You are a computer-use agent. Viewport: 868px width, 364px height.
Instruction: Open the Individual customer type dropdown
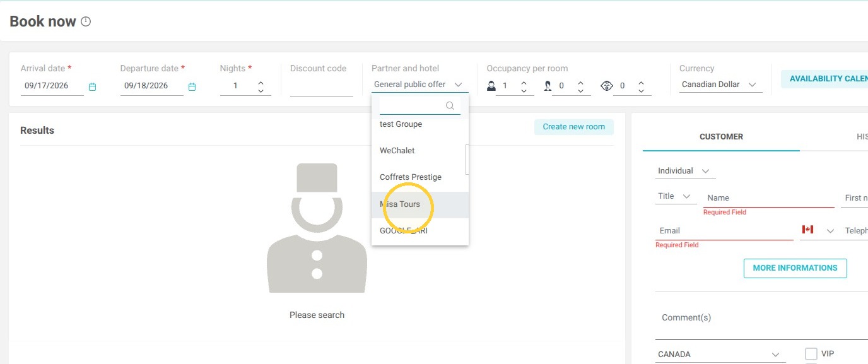click(x=685, y=171)
